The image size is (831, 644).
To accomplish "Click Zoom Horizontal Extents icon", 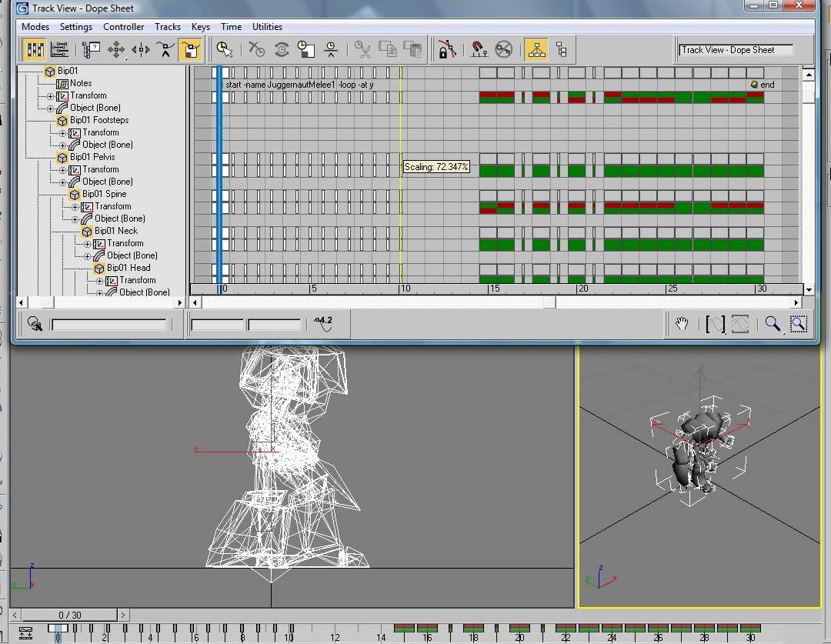I will 715,324.
